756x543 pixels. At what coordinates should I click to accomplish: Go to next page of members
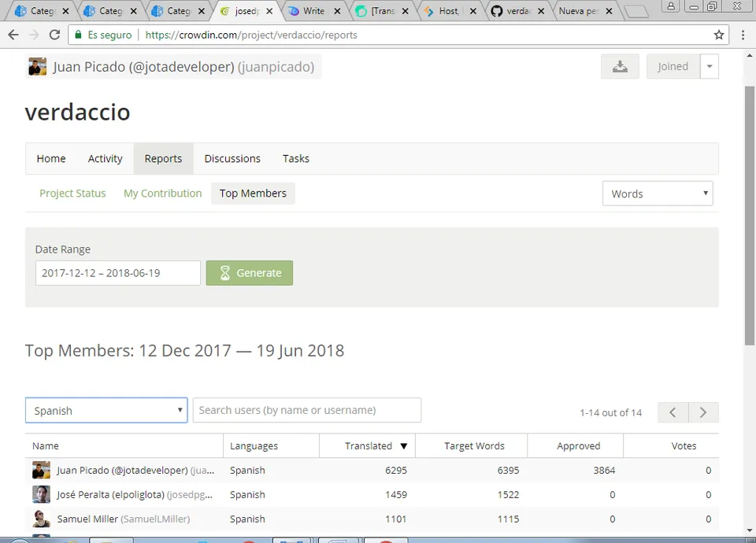pos(703,412)
